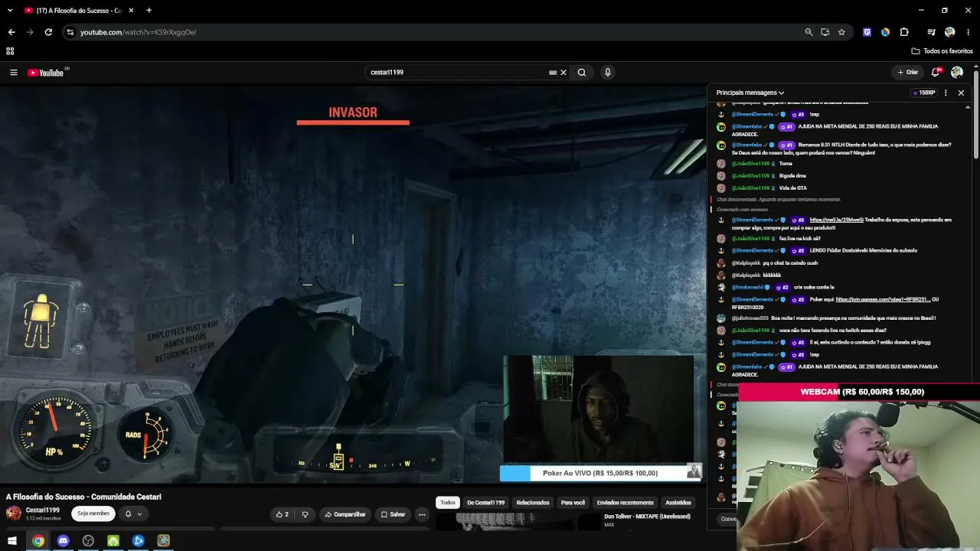980x551 pixels.
Task: Open the Cestari1199 channel name link
Action: (x=43, y=510)
